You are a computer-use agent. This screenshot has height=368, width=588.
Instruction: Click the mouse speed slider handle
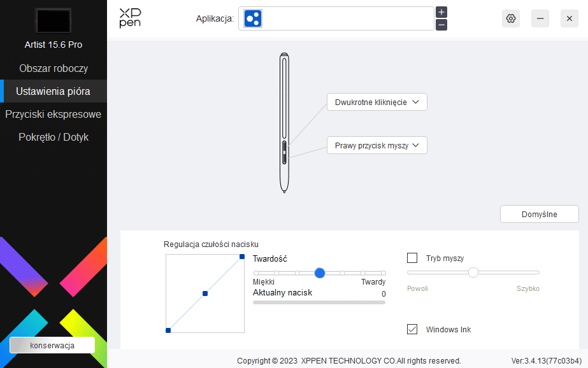coord(473,272)
